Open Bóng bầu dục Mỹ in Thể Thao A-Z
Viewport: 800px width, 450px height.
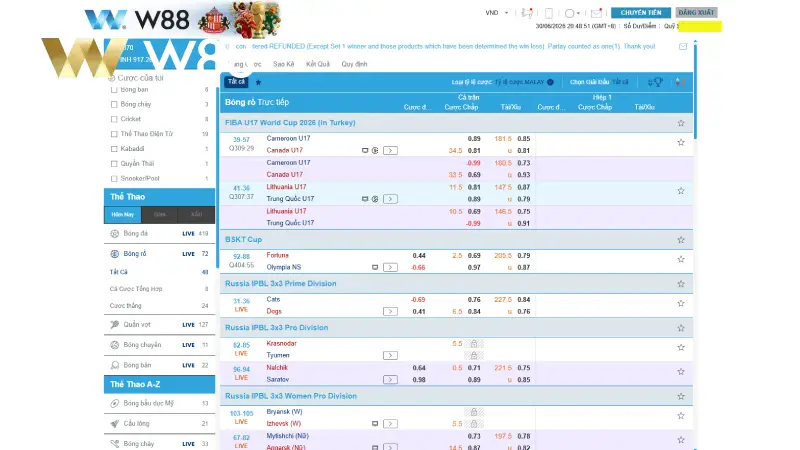159,403
